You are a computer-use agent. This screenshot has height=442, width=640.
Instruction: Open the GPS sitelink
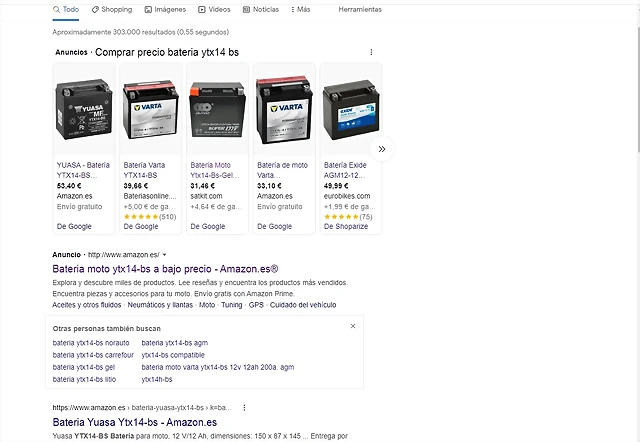click(x=256, y=305)
